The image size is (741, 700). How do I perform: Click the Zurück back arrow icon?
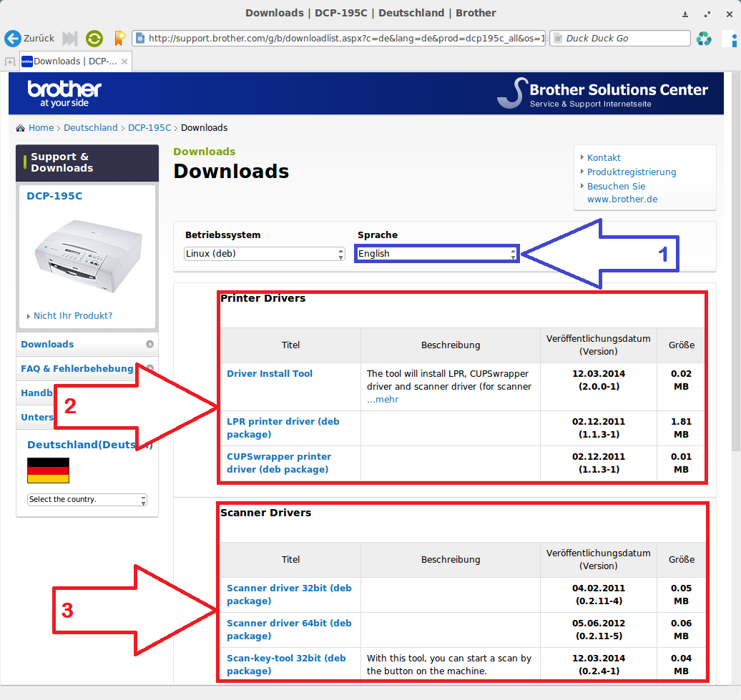click(x=13, y=39)
